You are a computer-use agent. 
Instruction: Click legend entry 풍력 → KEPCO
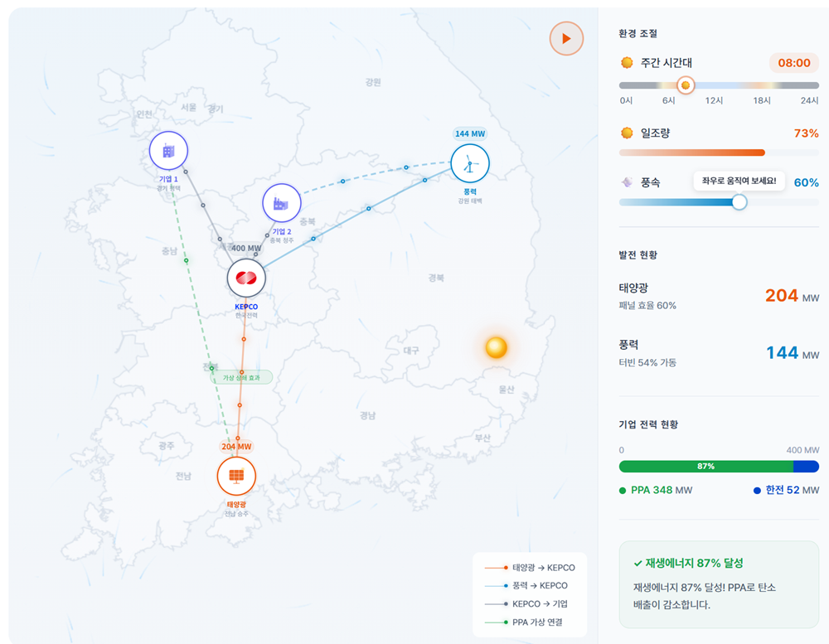pyautogui.click(x=526, y=586)
